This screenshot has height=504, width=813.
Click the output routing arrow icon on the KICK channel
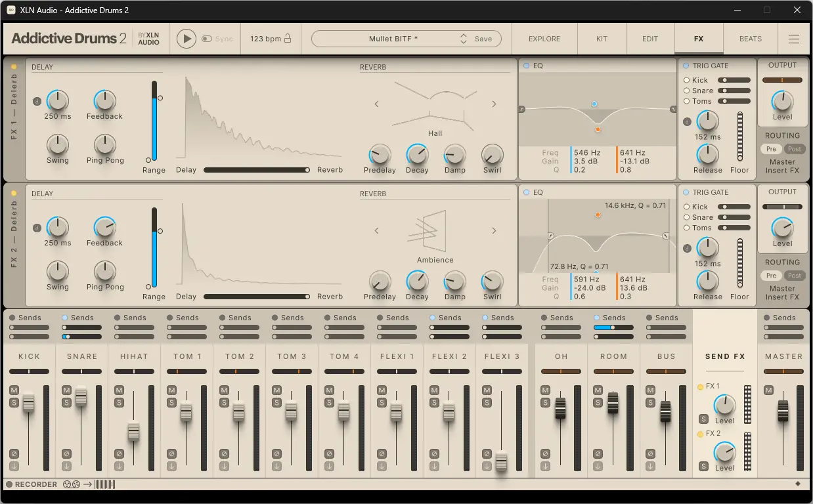pyautogui.click(x=14, y=466)
